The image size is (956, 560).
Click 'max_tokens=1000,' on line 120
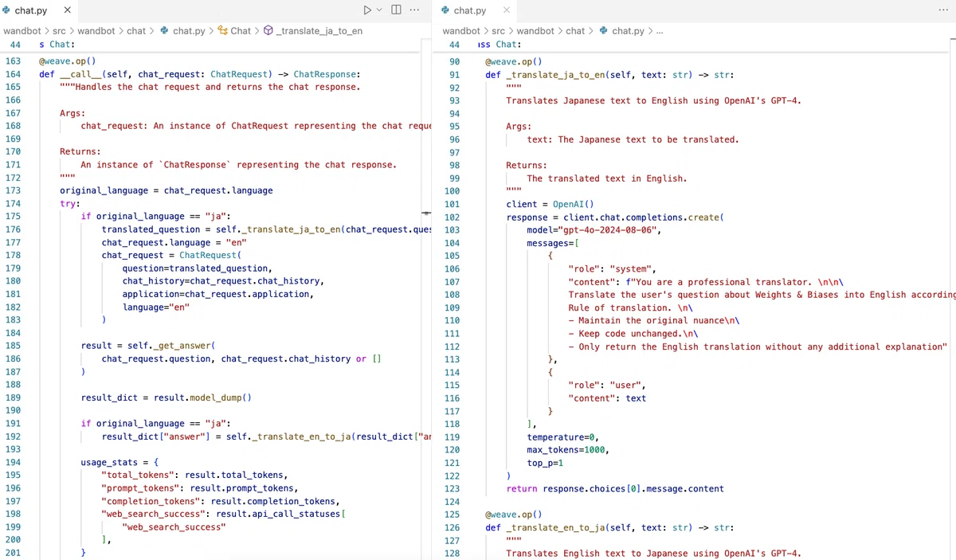568,449
